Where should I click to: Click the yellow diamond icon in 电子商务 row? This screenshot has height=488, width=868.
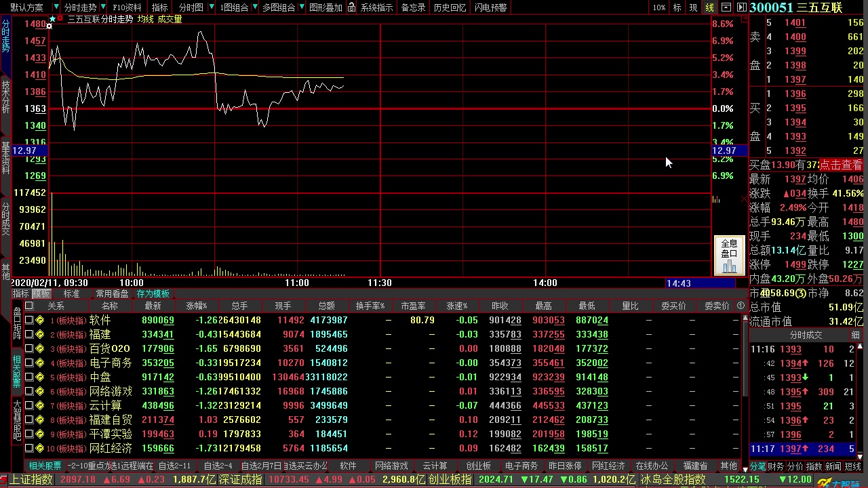pos(40,363)
